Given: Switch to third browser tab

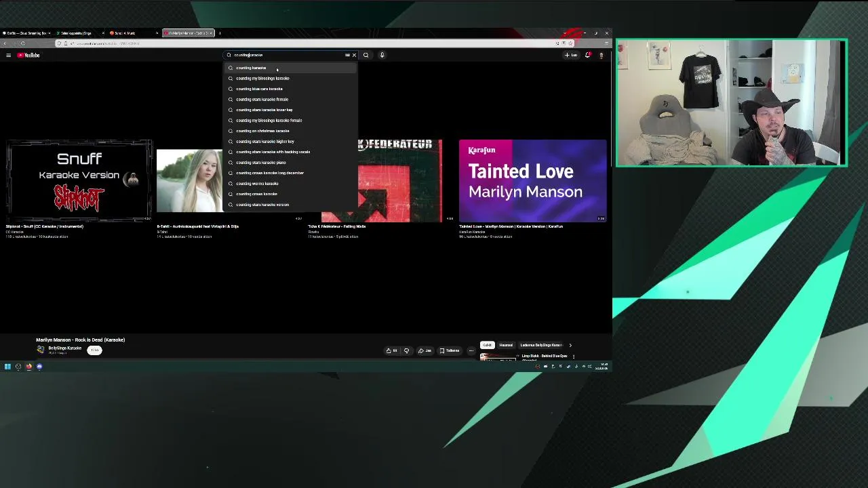Looking at the screenshot, I should (133, 33).
